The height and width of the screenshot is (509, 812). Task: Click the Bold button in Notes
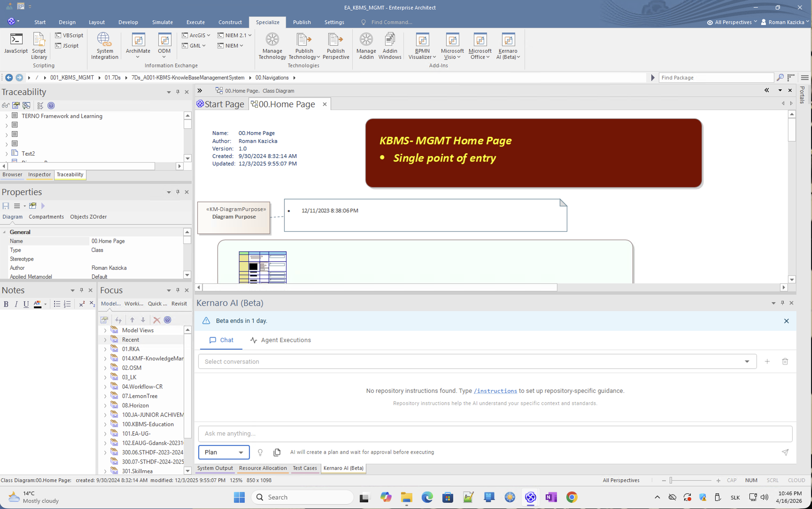coord(6,304)
